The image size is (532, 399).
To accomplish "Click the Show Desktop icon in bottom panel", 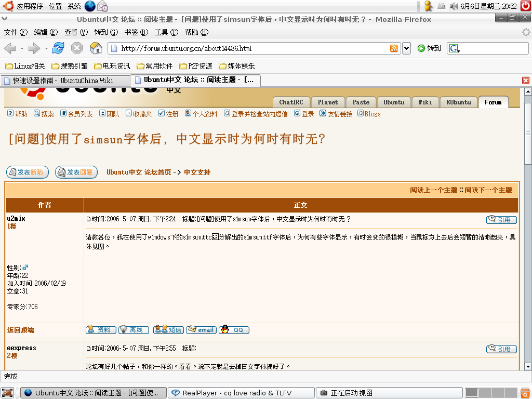I will pos(7,393).
